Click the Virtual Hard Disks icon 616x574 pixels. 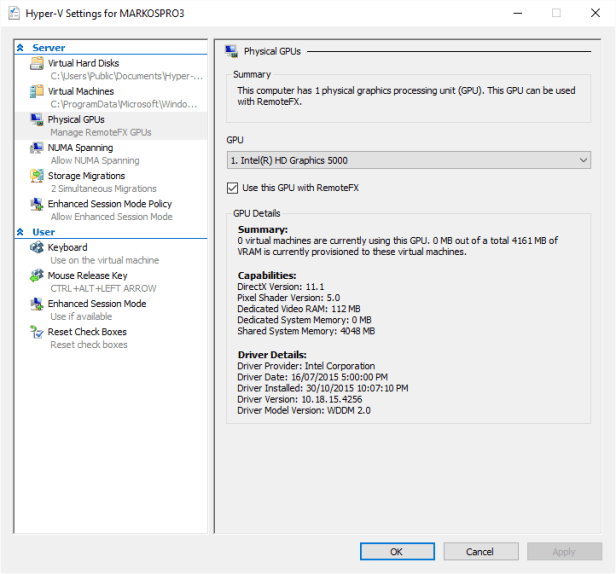[38, 63]
